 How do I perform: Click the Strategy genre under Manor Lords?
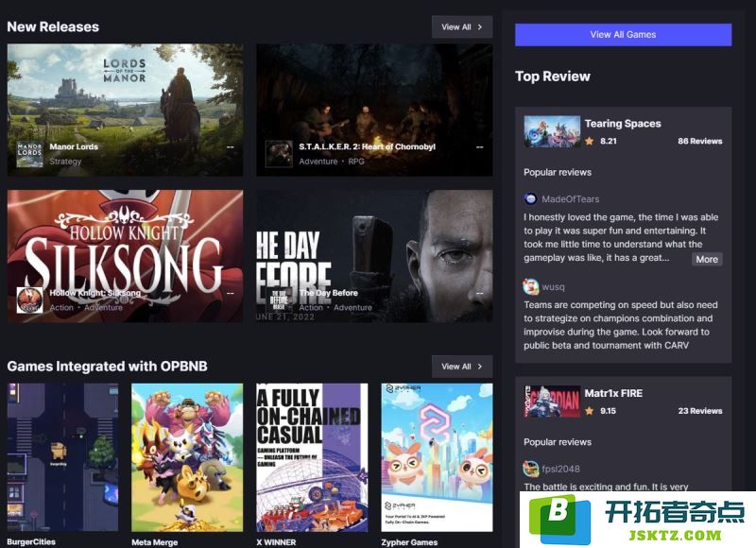65,162
